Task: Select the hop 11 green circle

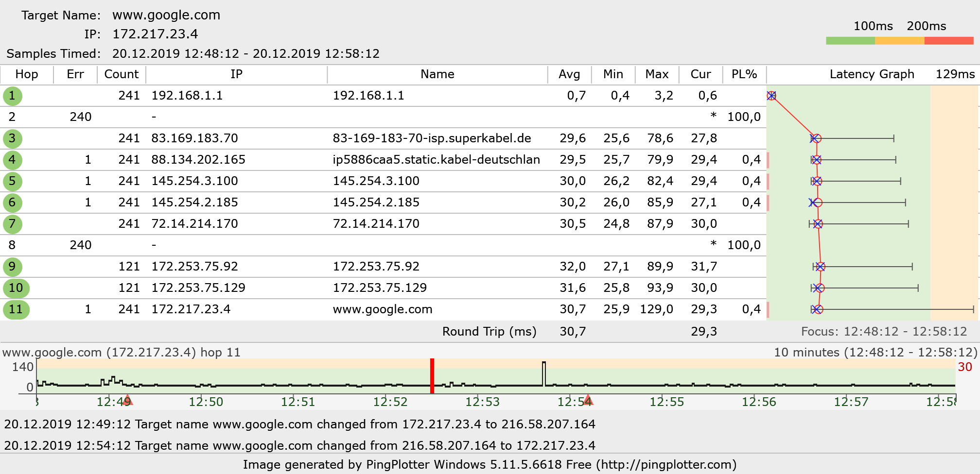Action: [16, 309]
